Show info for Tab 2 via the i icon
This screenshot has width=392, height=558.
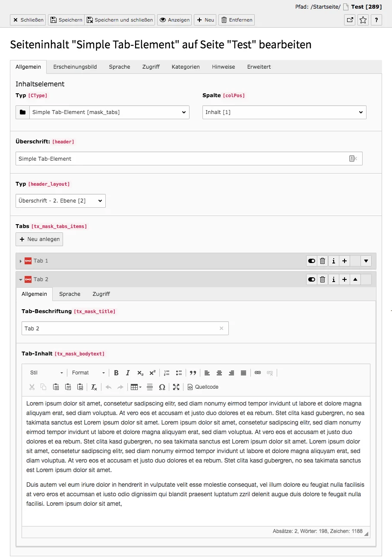click(333, 279)
